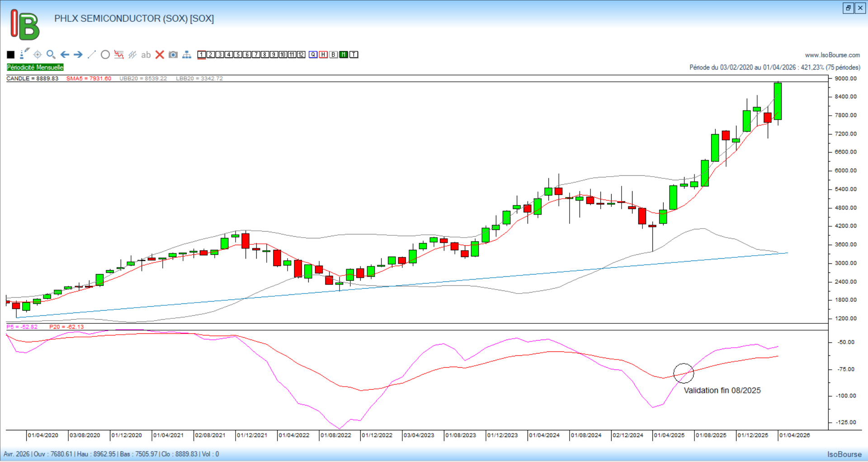This screenshot has width=868, height=462.
Task: Take a chart snapshot with camera icon
Action: click(173, 55)
